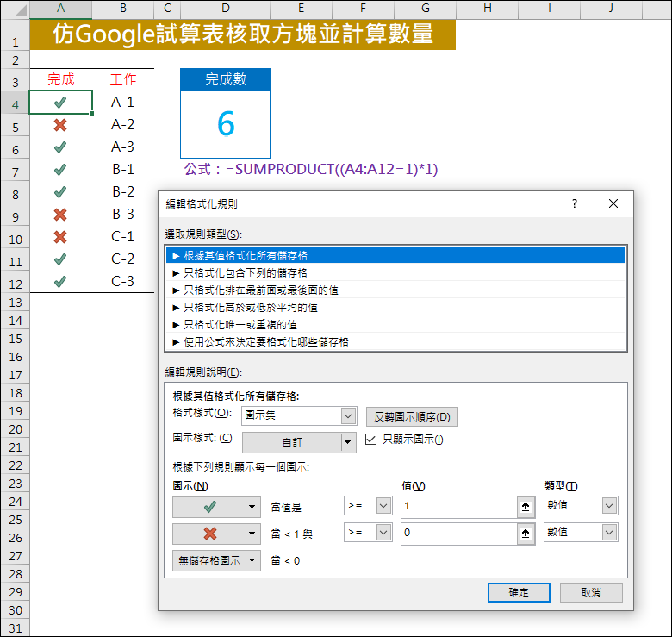The image size is (672, 637).
Task: Click the red X icon beside B-3
Action: pyautogui.click(x=60, y=215)
